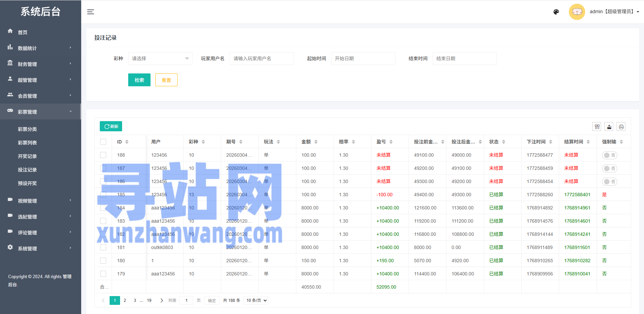The image size is (644, 314).
Task: Open the theme color palette icon
Action: point(556,12)
